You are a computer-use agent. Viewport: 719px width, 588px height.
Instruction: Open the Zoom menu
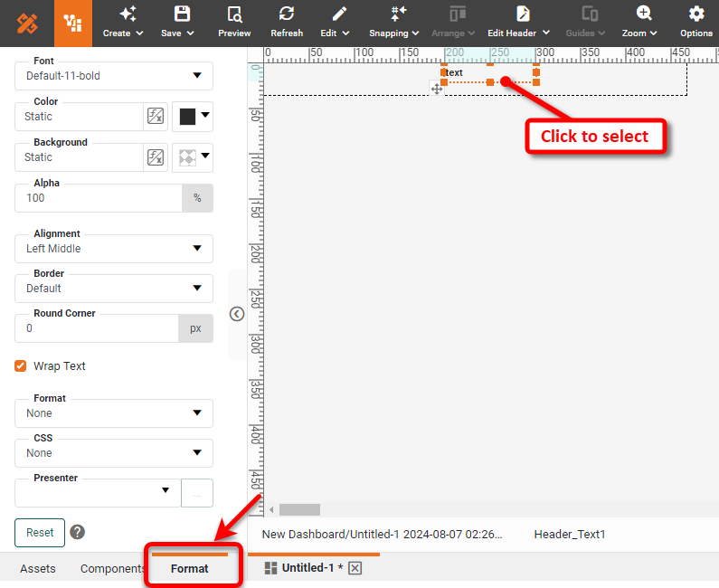(x=639, y=22)
